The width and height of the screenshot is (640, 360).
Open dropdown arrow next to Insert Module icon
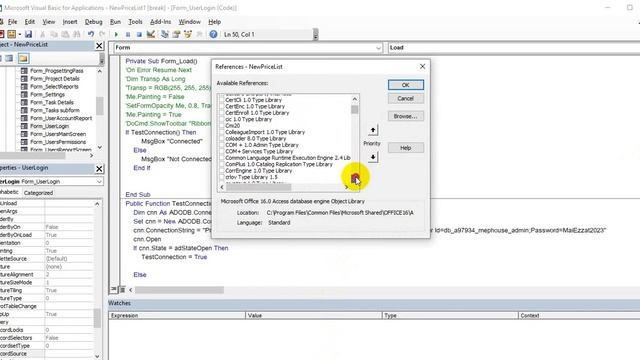click(19, 35)
